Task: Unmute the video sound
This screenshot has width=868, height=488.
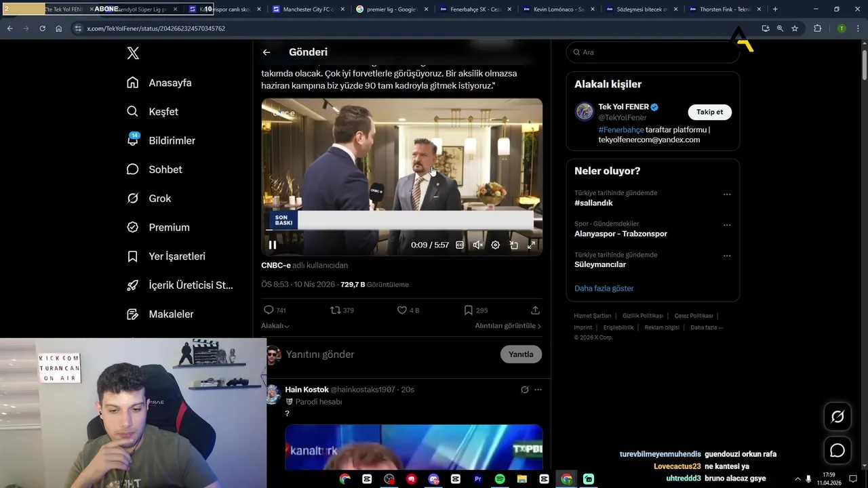Action: 477,245
